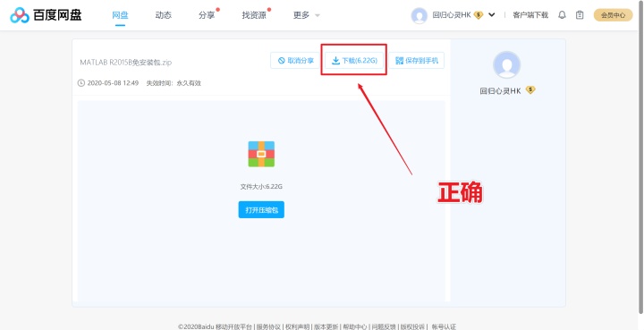Viewport: 644px width, 330px height.
Task: Open the 权利声明 footer link
Action: tap(297, 326)
